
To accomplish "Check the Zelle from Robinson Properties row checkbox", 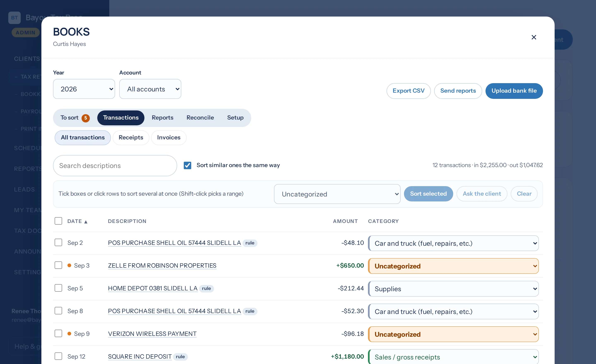I will [58, 265].
